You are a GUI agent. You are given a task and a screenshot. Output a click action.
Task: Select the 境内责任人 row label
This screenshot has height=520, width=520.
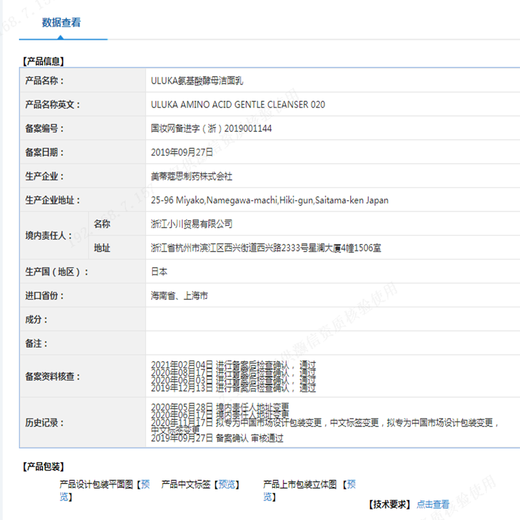(x=49, y=236)
